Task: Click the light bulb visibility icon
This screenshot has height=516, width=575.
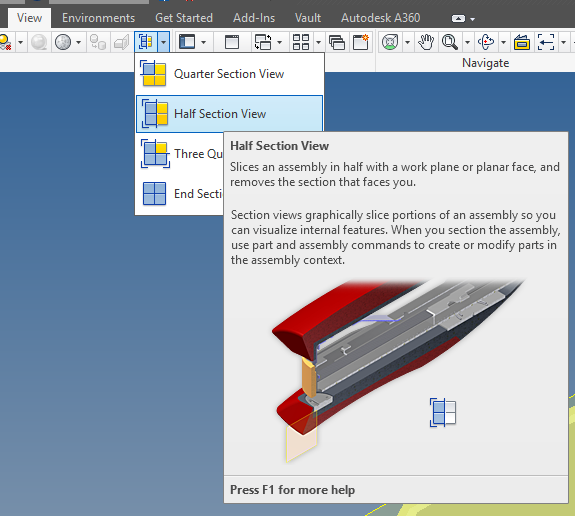Action: click(x=6, y=42)
